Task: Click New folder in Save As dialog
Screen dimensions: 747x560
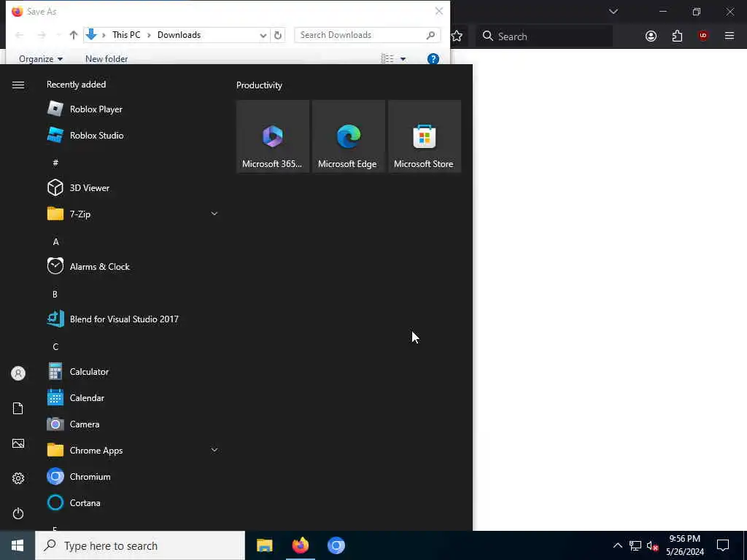Action: pyautogui.click(x=107, y=59)
